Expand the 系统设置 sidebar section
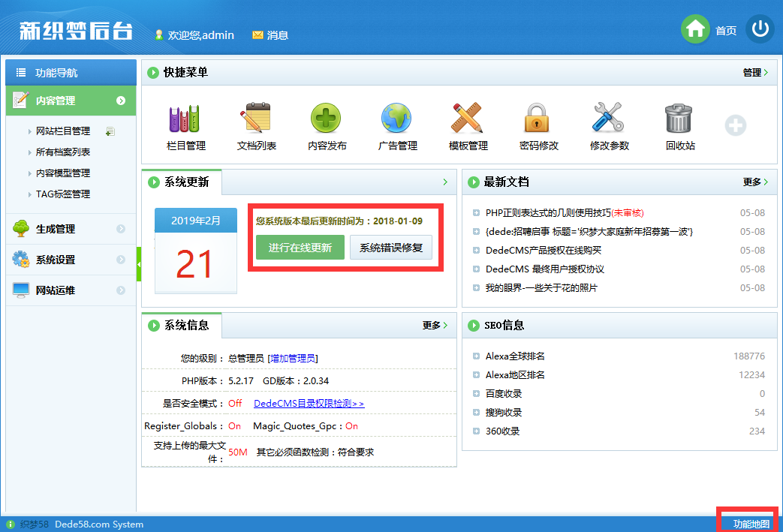 [x=71, y=260]
